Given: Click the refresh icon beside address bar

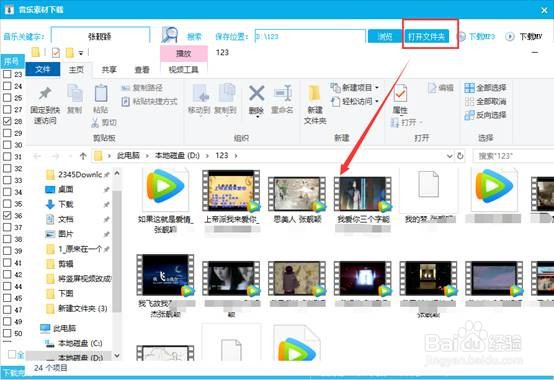Looking at the screenshot, I should point(460,156).
